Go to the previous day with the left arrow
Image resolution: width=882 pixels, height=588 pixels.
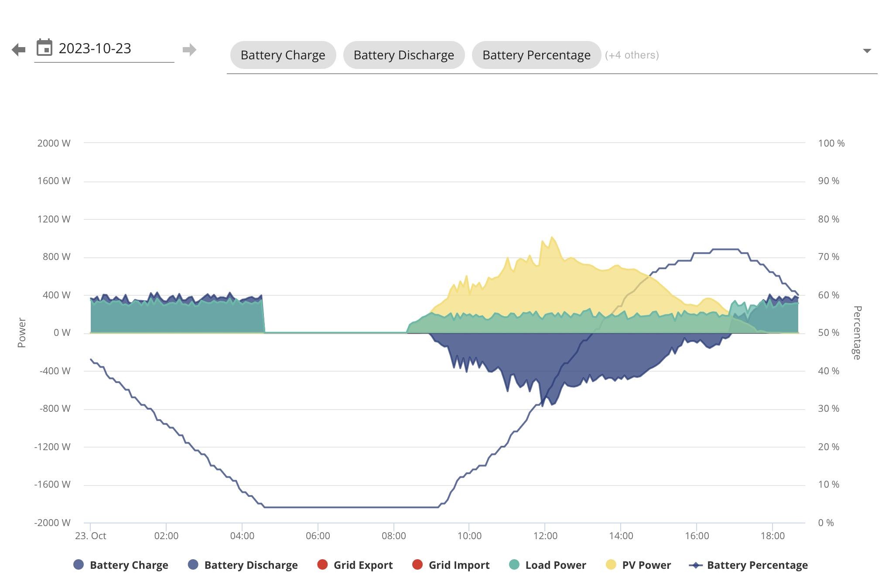pyautogui.click(x=18, y=49)
